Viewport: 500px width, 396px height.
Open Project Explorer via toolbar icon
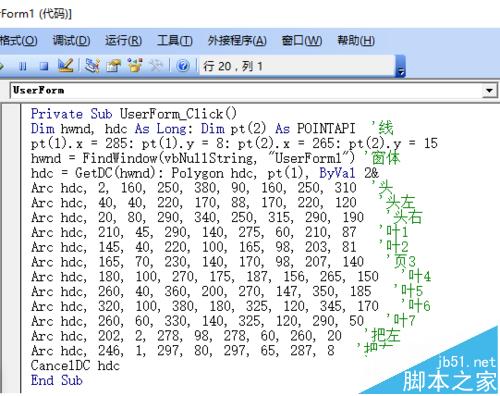[92, 65]
